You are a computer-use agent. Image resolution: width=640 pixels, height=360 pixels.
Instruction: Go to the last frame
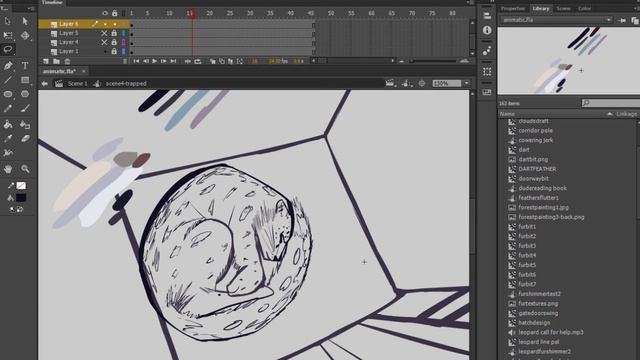(173, 61)
